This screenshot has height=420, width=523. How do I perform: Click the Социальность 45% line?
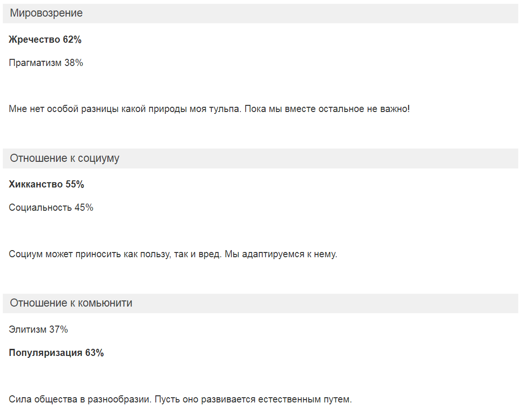coord(51,208)
